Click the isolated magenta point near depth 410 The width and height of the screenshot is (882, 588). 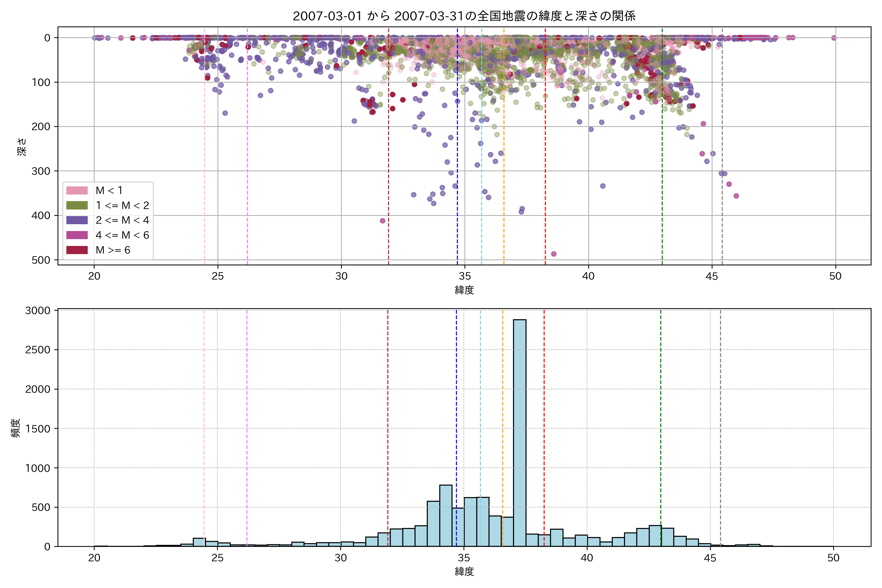pyautogui.click(x=382, y=221)
